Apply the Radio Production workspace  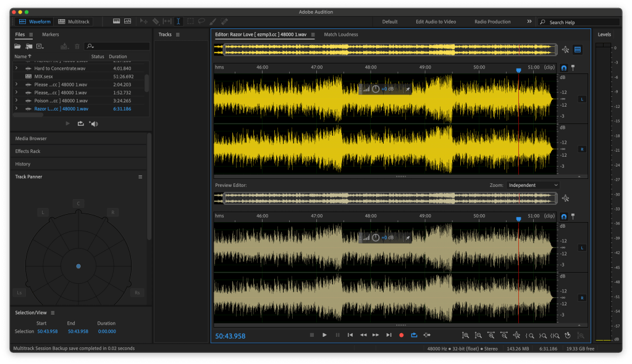tap(492, 21)
